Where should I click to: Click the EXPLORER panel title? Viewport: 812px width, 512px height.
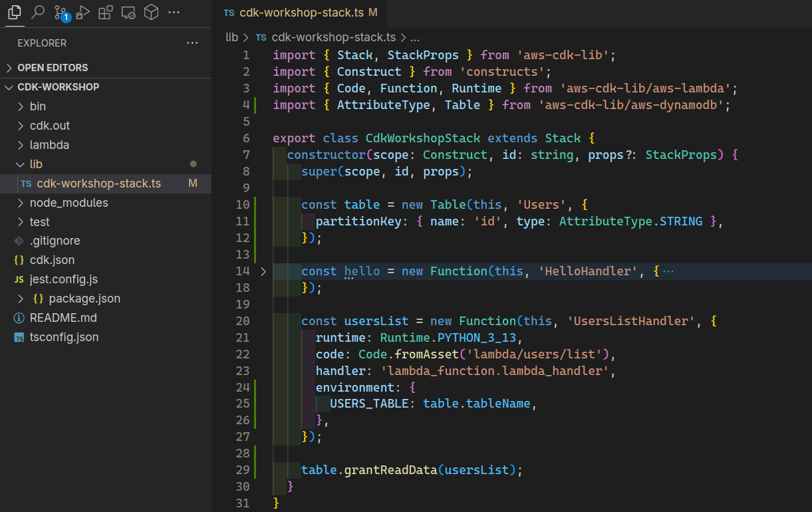click(42, 43)
